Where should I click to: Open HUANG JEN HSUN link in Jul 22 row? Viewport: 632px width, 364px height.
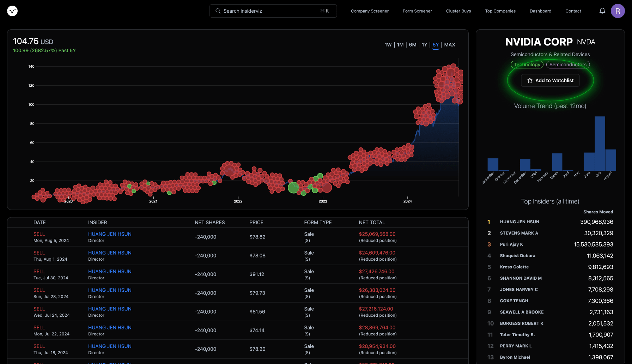point(110,328)
